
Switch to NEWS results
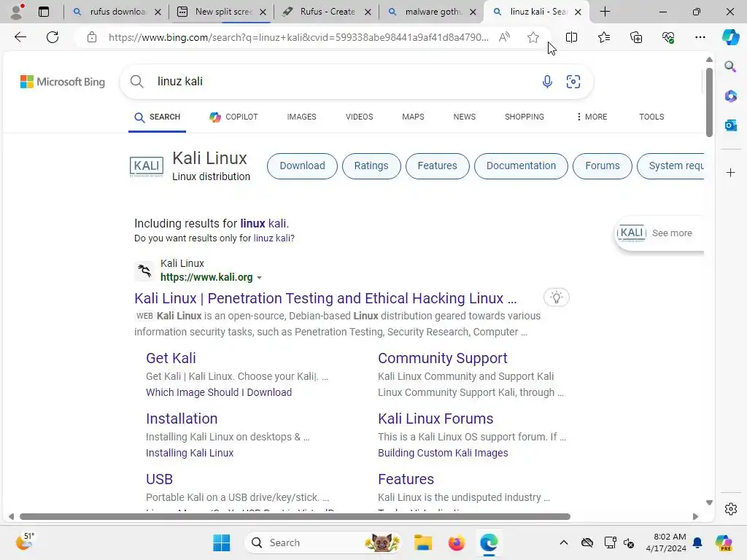(x=465, y=117)
